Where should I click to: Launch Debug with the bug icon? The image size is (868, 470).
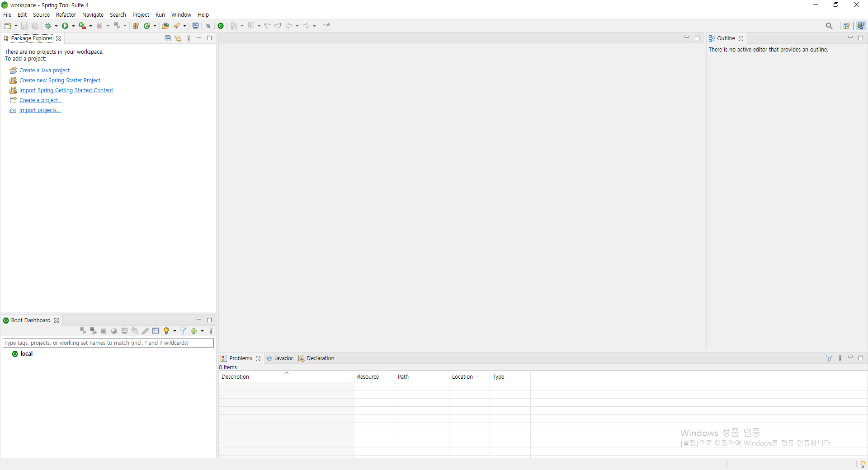pos(48,26)
